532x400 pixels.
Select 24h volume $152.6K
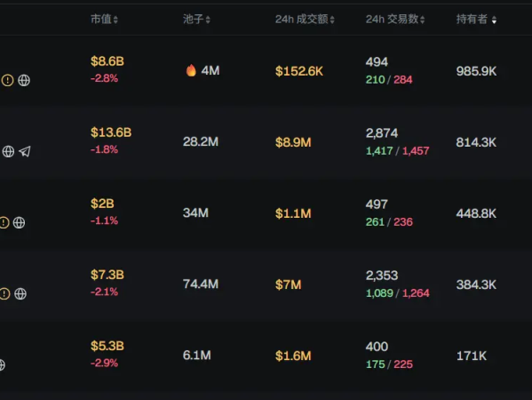point(299,71)
